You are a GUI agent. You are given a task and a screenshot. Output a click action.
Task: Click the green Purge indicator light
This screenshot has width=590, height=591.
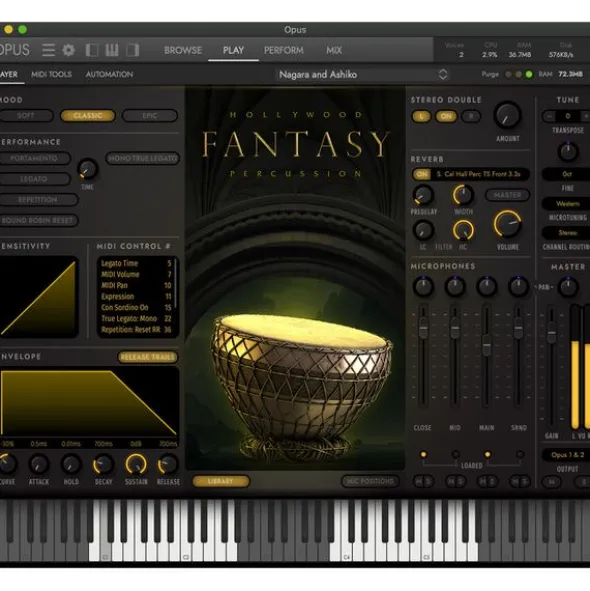[x=529, y=74]
